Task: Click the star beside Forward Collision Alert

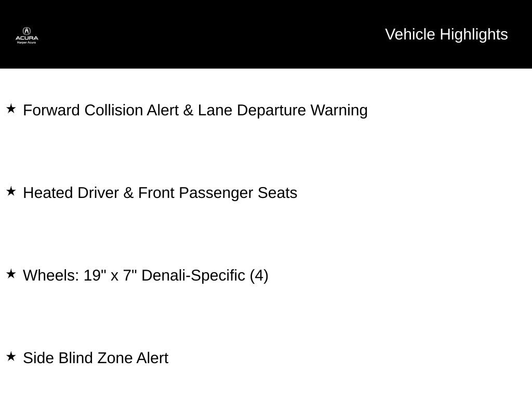Action: pos(11,109)
